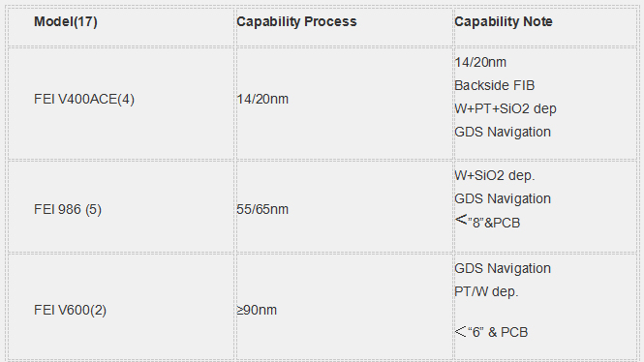Click the Capability Note header cell
The height and width of the screenshot is (362, 644).
[x=545, y=26]
